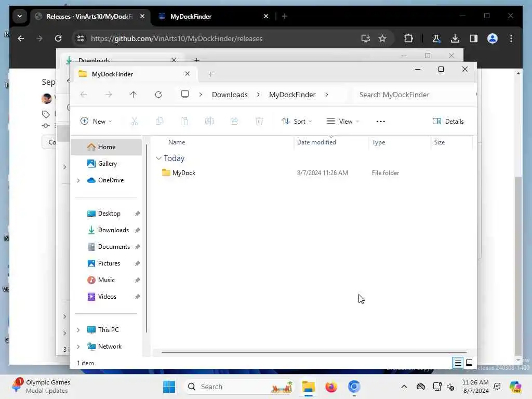Click the Paste clipboard icon
532x399 pixels.
click(184, 121)
